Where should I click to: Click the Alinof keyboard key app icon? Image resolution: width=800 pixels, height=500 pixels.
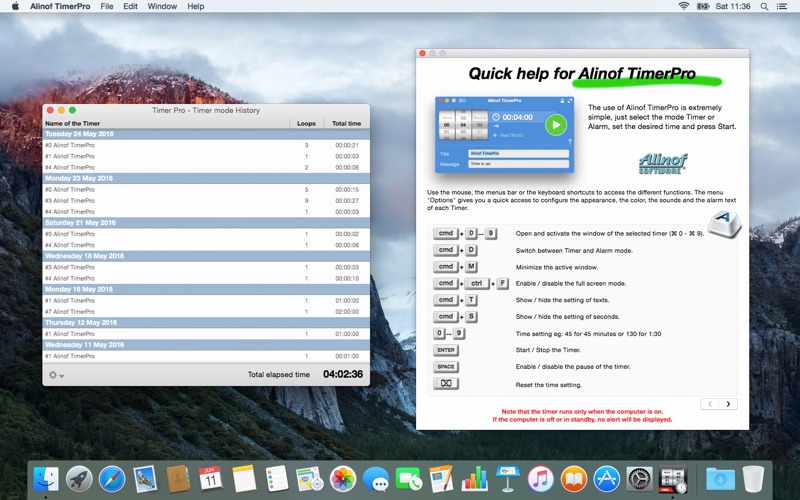[726, 229]
